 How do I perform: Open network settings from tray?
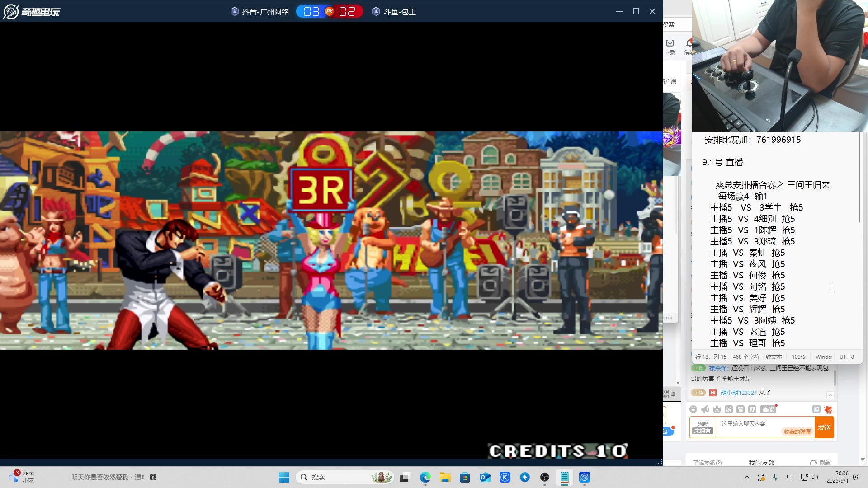pos(804,477)
